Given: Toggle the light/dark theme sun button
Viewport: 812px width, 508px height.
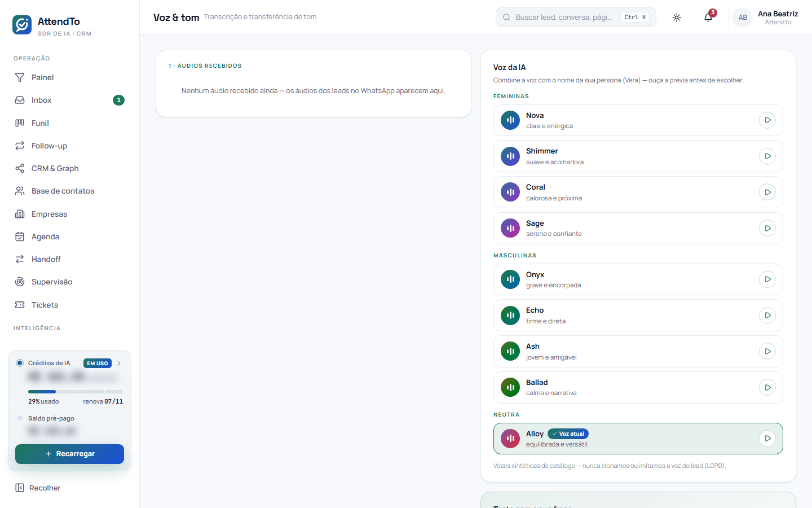Looking at the screenshot, I should click(677, 17).
